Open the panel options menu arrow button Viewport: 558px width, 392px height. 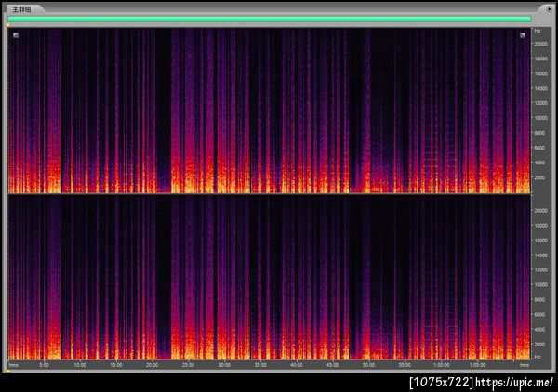pyautogui.click(x=549, y=9)
